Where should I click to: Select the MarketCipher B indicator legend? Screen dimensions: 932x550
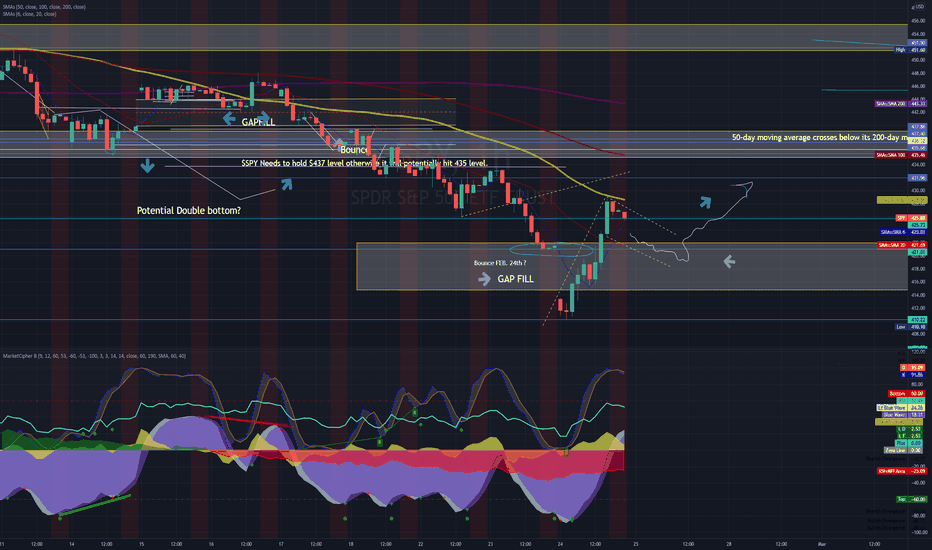click(x=94, y=356)
